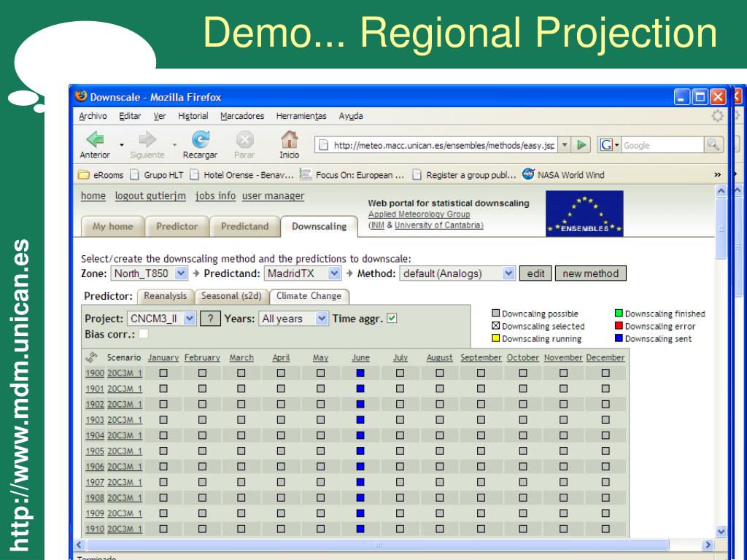
Task: Click the horizontal scrollbar right arrow
Action: point(708,544)
